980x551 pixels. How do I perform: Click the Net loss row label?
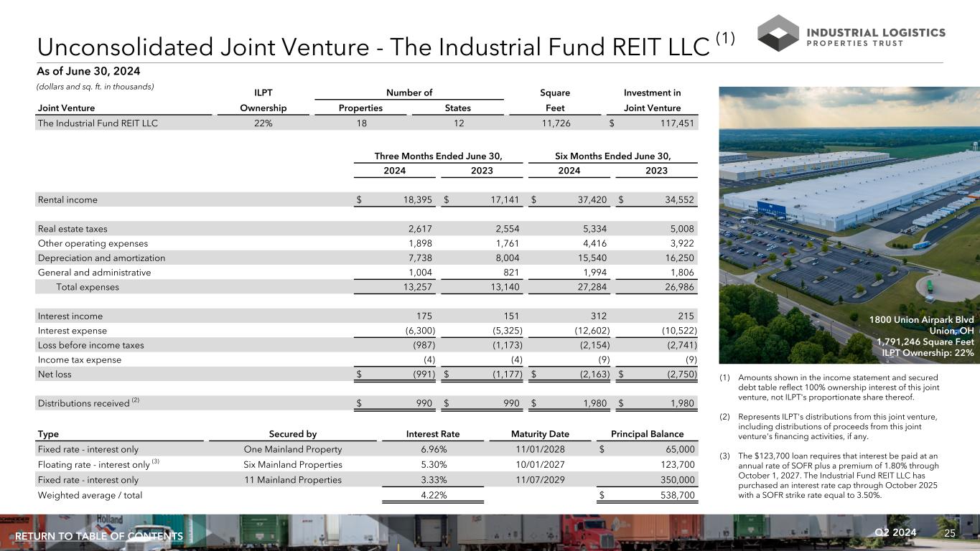[x=55, y=374]
